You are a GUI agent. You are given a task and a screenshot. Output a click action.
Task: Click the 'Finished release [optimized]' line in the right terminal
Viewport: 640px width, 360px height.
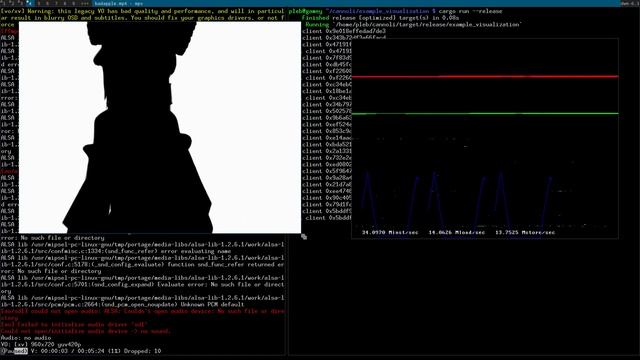[380, 18]
